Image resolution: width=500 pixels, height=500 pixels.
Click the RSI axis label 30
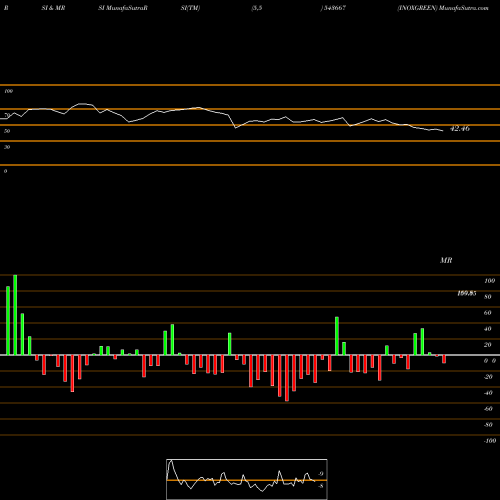[x=7, y=147]
